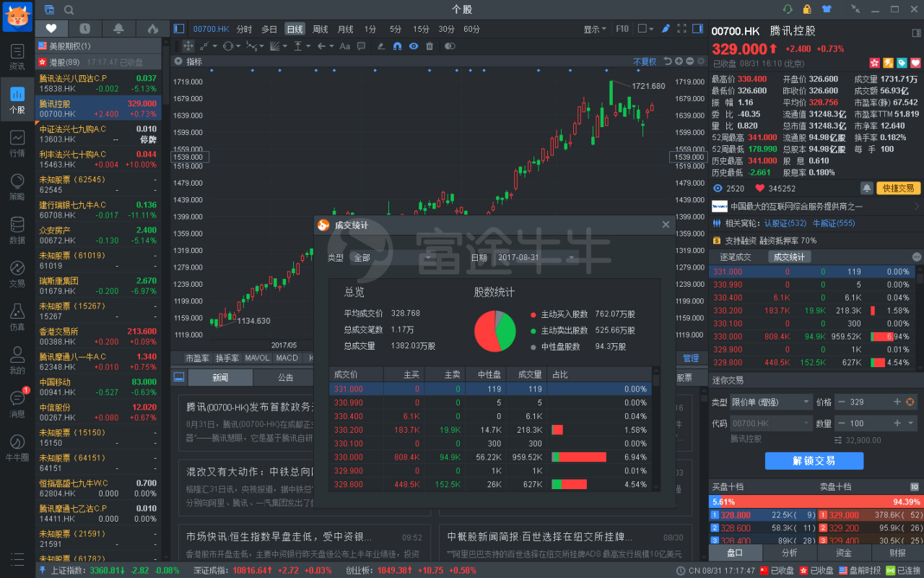Open the date 2017-08-31 dropdown

[x=536, y=257]
